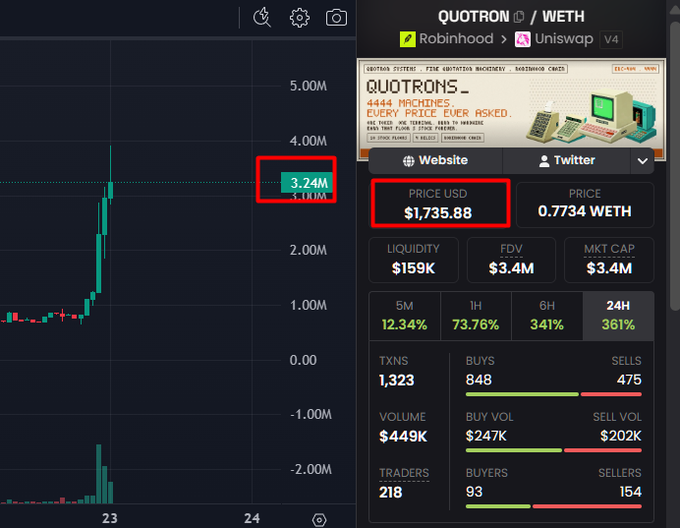Viewport: 680px width, 528px height.
Task: Click the TRADERS label
Action: click(404, 473)
